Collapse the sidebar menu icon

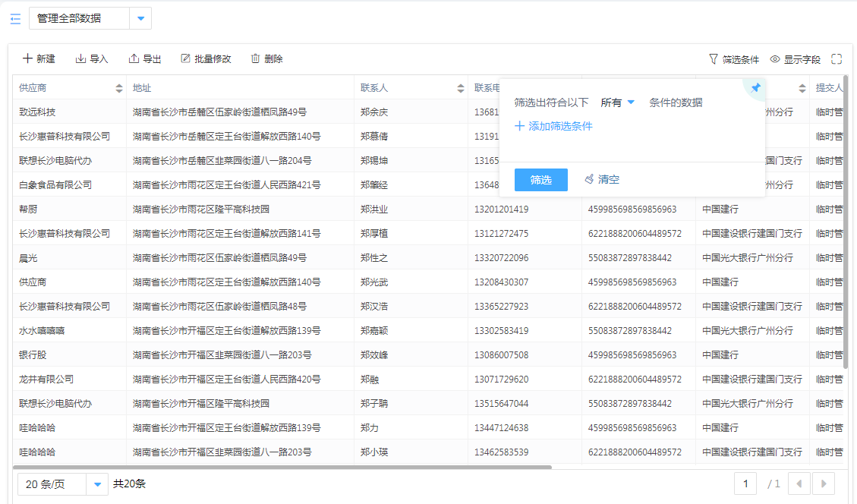(x=15, y=19)
